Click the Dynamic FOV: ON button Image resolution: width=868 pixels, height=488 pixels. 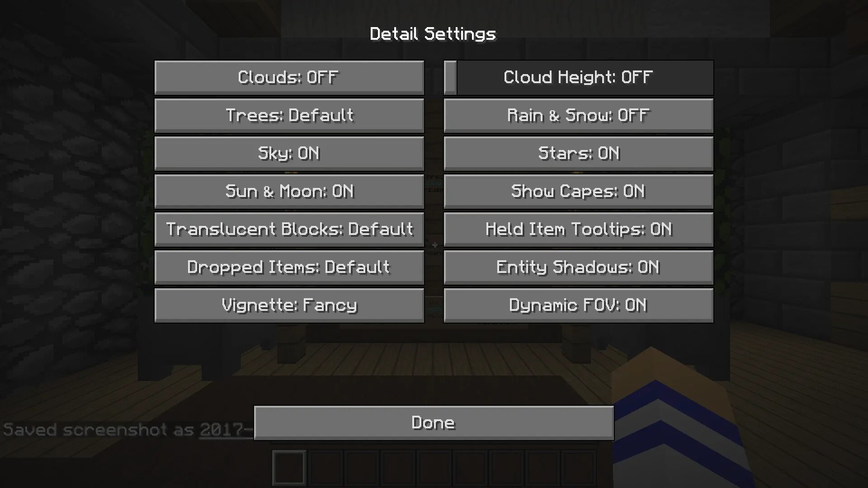(578, 305)
